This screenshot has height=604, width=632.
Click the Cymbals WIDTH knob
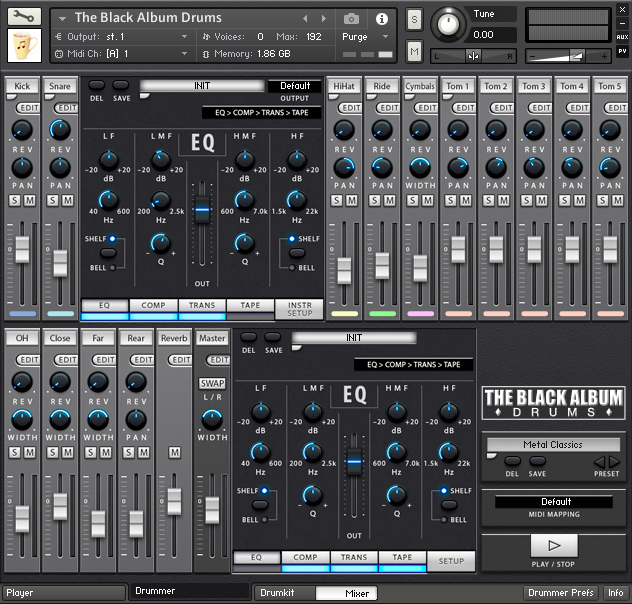[x=420, y=168]
